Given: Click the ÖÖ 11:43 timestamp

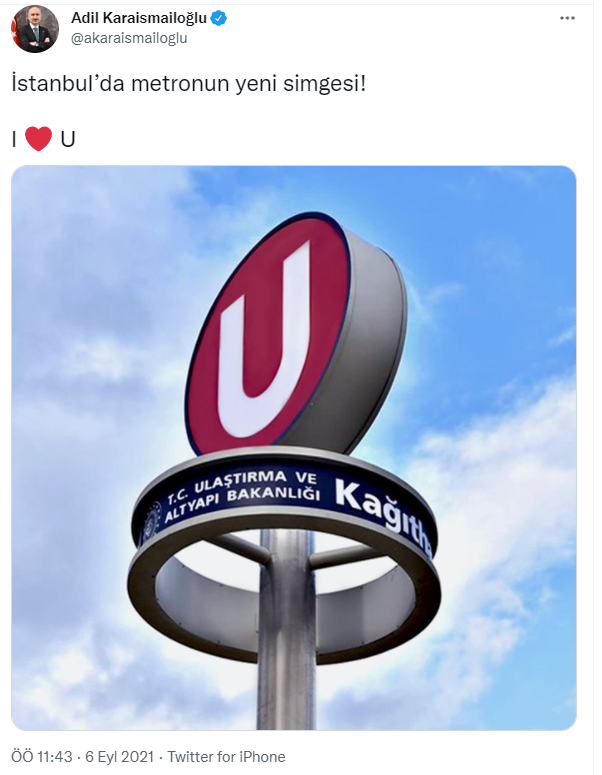Looking at the screenshot, I should (42, 757).
